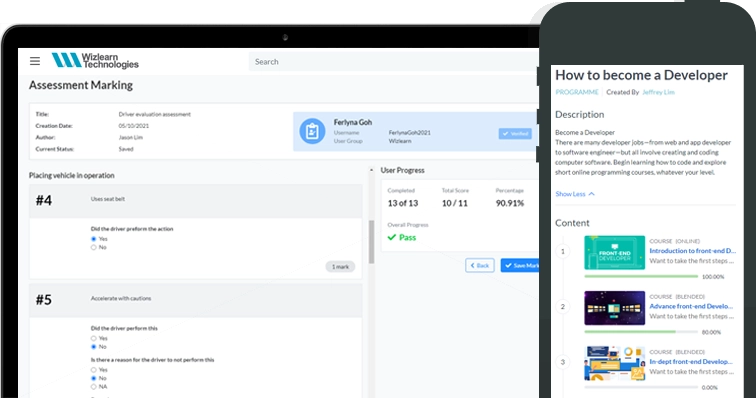Select Yes for reason not to perform
This screenshot has height=398, width=756.
[x=94, y=370]
